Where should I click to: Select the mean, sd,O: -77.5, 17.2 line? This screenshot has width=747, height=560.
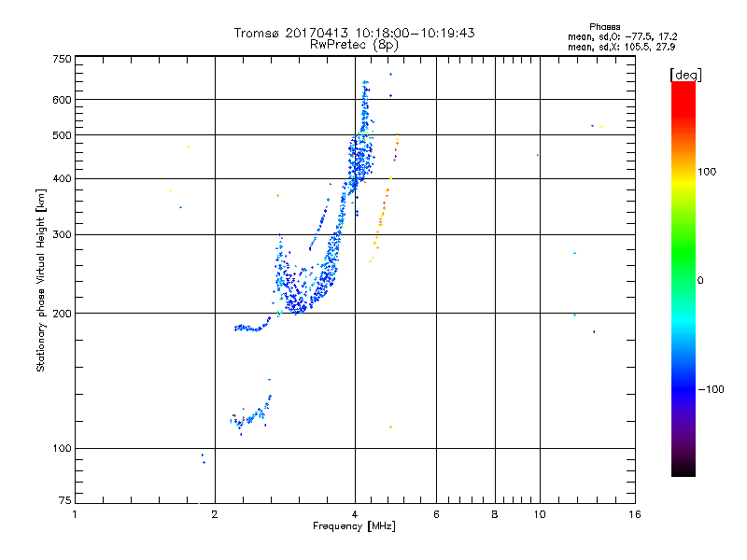(x=622, y=36)
